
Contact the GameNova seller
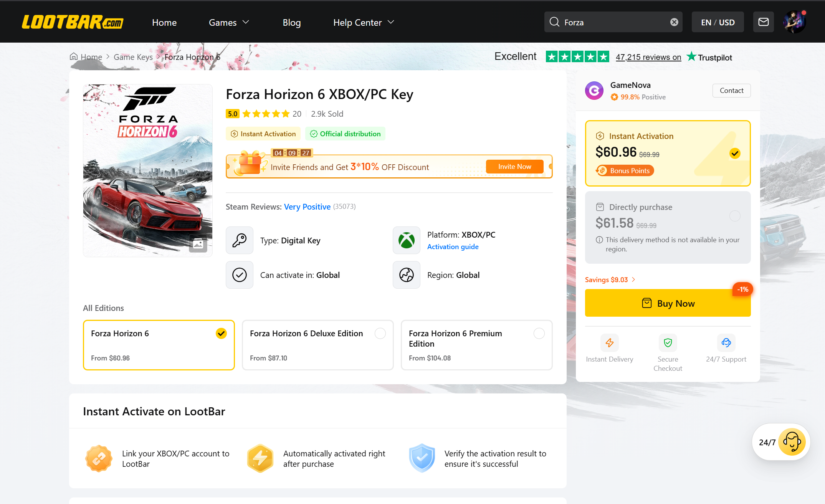(x=731, y=90)
